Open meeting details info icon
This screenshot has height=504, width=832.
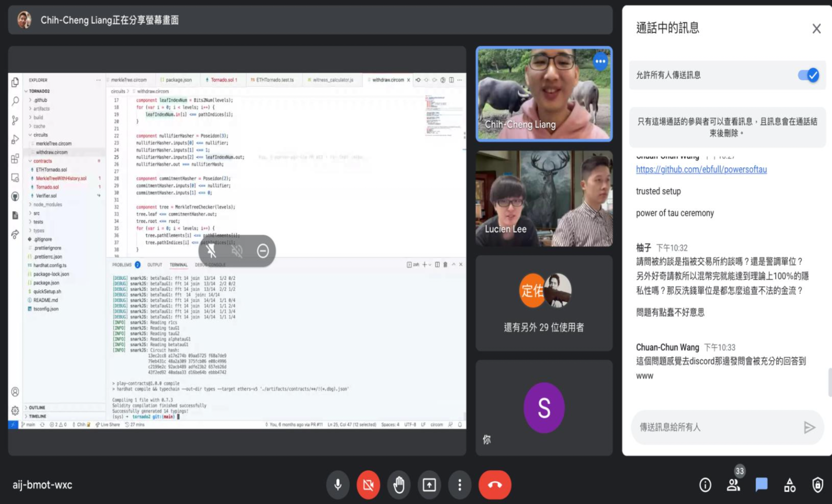[705, 485]
